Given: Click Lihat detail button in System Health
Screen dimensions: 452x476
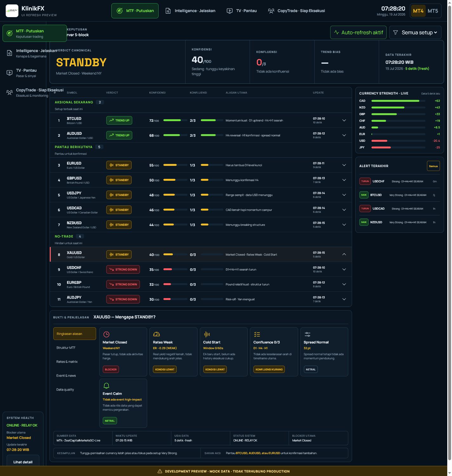Looking at the screenshot, I should tap(23, 461).
